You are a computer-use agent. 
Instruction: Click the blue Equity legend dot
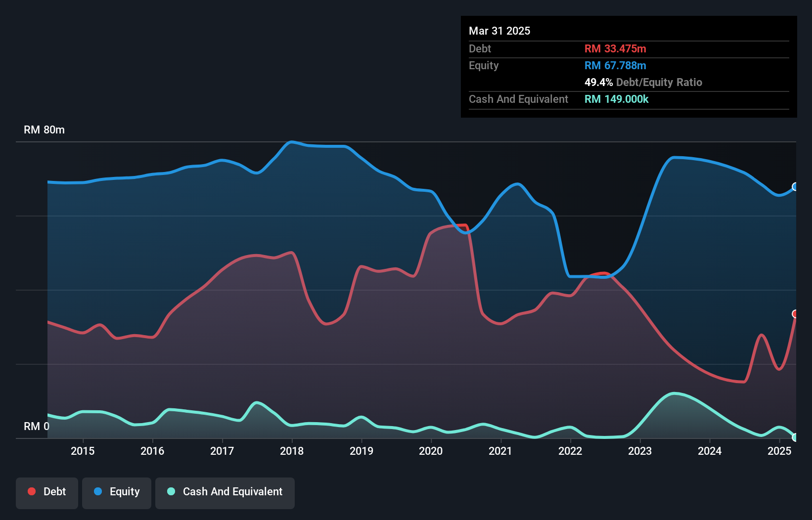(x=98, y=491)
